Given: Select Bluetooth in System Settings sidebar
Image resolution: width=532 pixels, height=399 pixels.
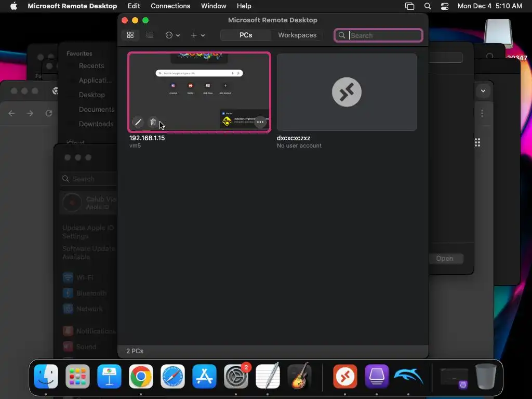Looking at the screenshot, I should (86, 293).
